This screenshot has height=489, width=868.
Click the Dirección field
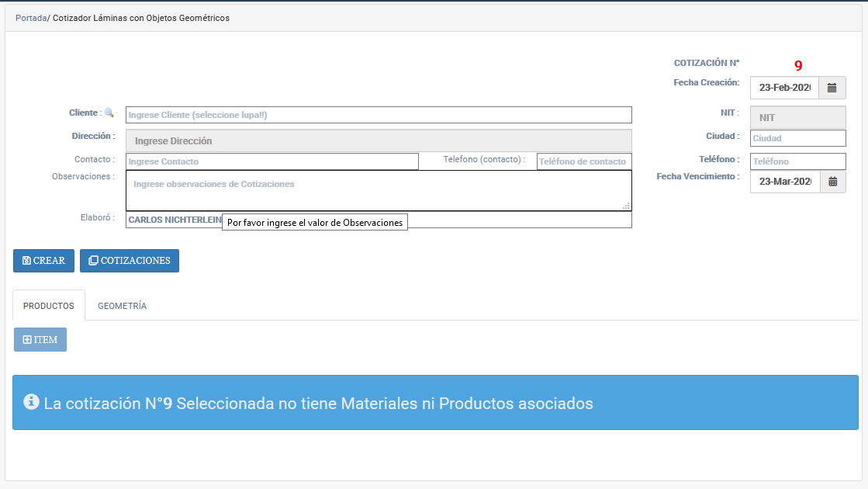[x=379, y=140]
